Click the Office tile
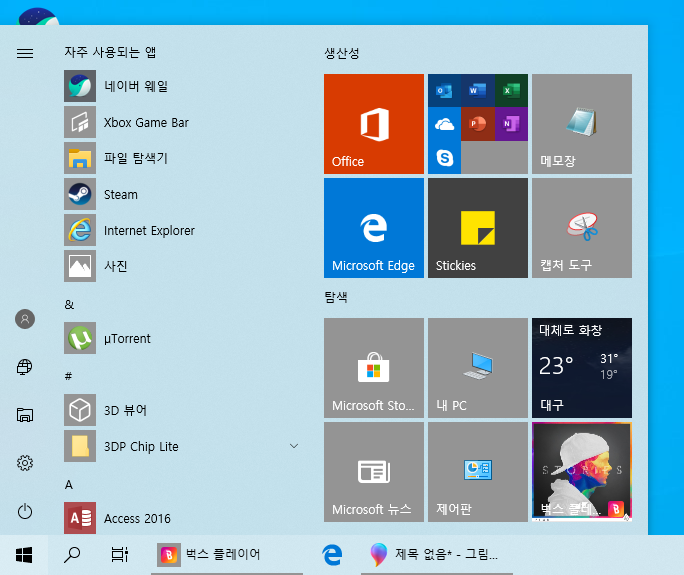Screen dimensions: 684x575 (374, 124)
